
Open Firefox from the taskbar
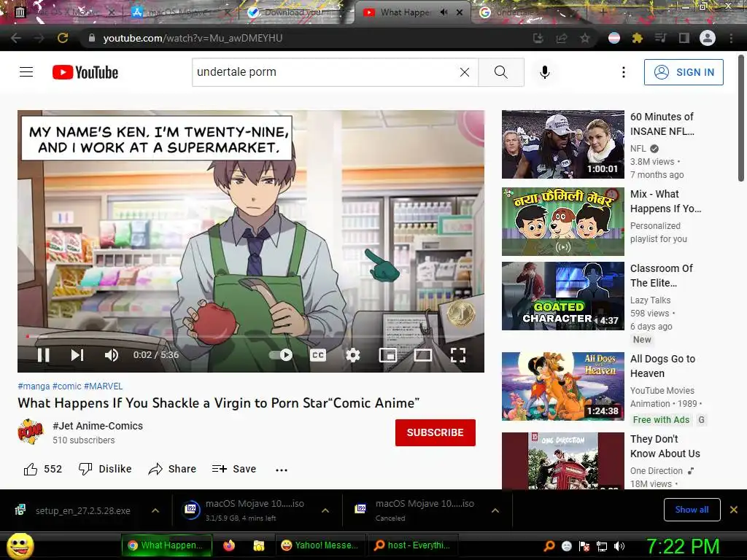pyautogui.click(x=228, y=545)
